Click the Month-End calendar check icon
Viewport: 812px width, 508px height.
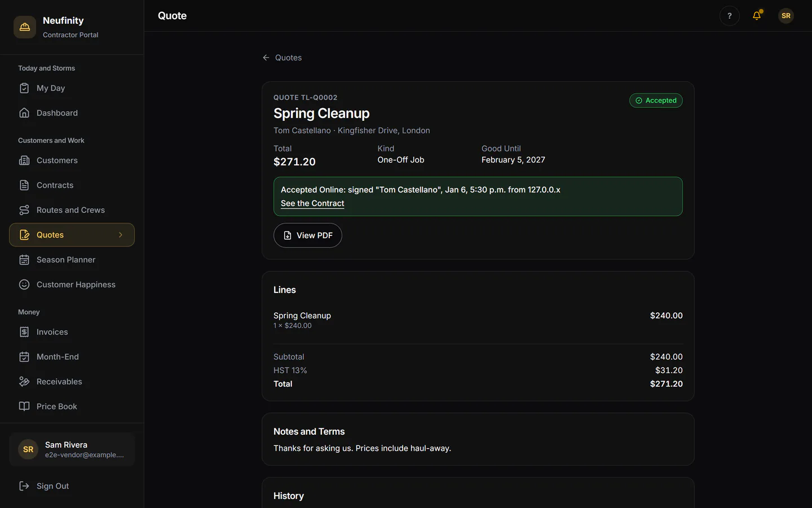(x=24, y=357)
